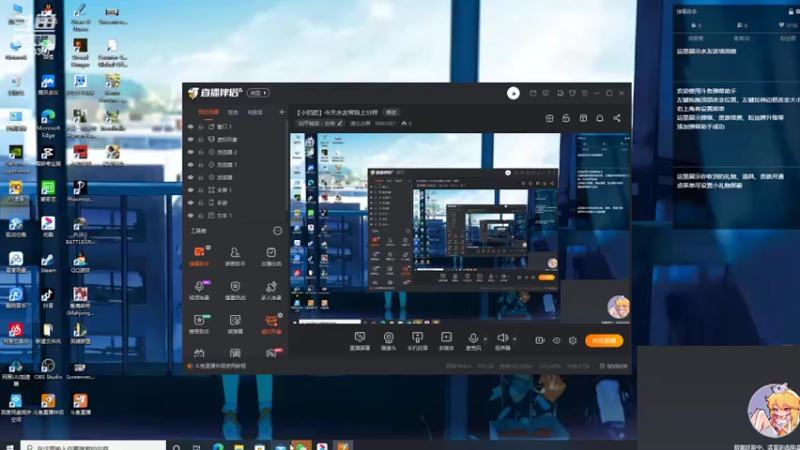Hide the 文本 1 source layer
This screenshot has width=800, height=450.
(x=191, y=215)
